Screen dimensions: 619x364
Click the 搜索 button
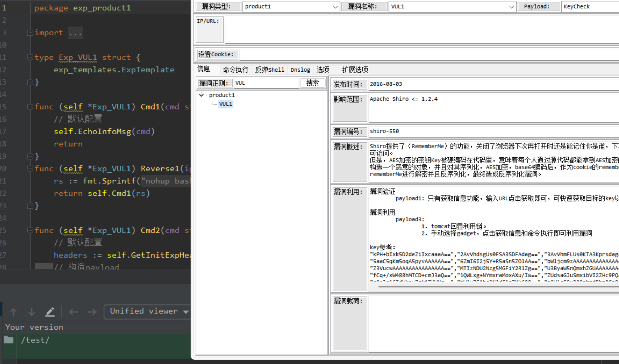coord(312,83)
